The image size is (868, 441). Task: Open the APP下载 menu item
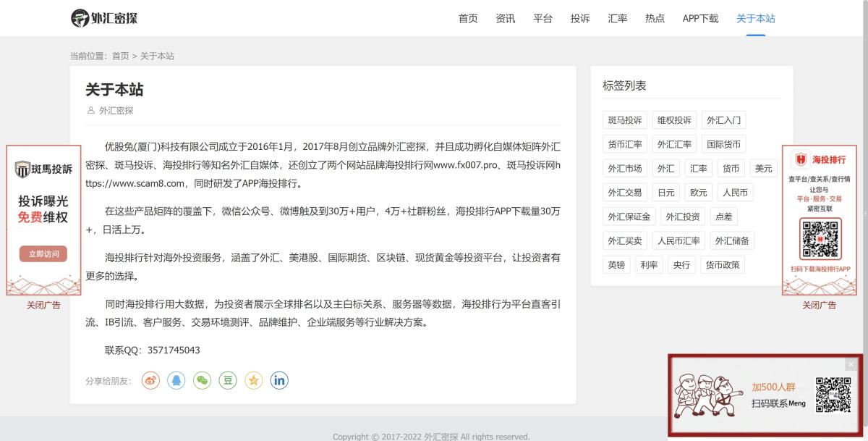pyautogui.click(x=699, y=18)
